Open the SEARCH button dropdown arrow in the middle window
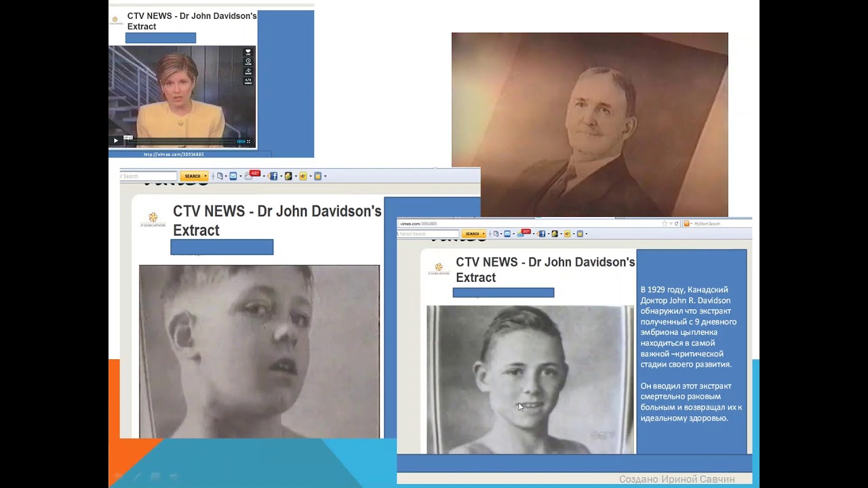 click(205, 176)
